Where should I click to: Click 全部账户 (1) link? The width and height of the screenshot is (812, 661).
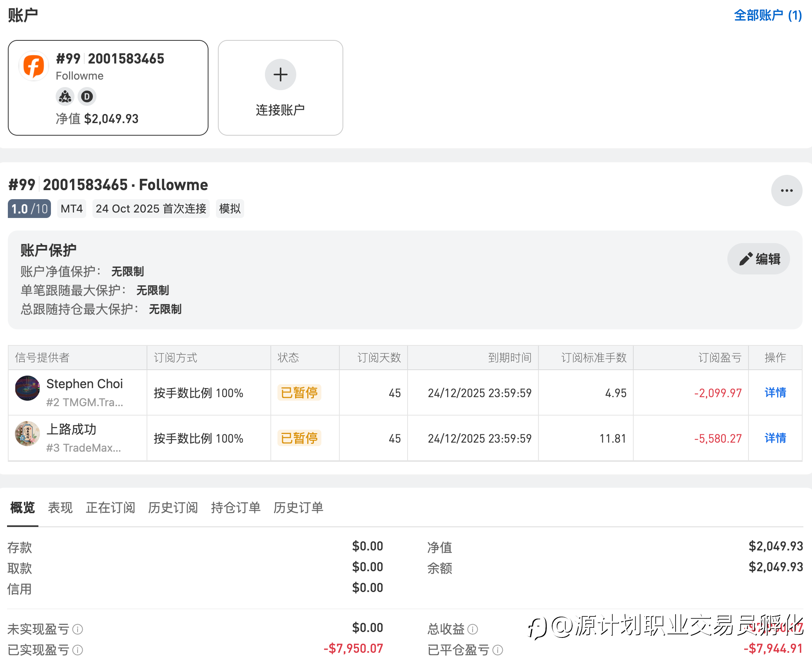point(768,16)
